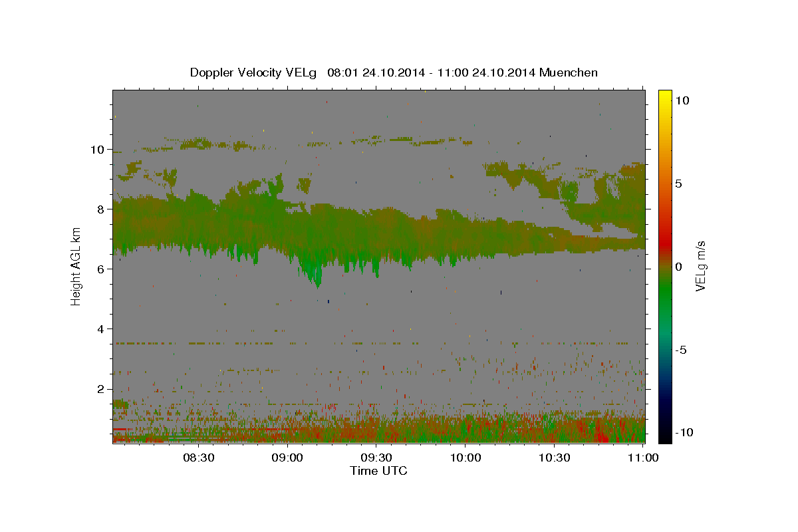
Task: Select the 09:30 time axis label
Action: click(376, 458)
